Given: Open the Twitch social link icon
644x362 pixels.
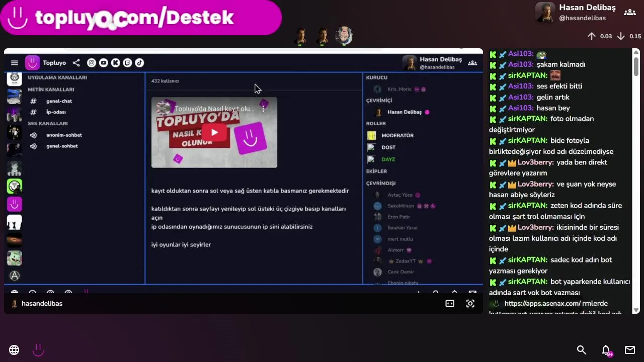Looking at the screenshot, I should point(128,63).
